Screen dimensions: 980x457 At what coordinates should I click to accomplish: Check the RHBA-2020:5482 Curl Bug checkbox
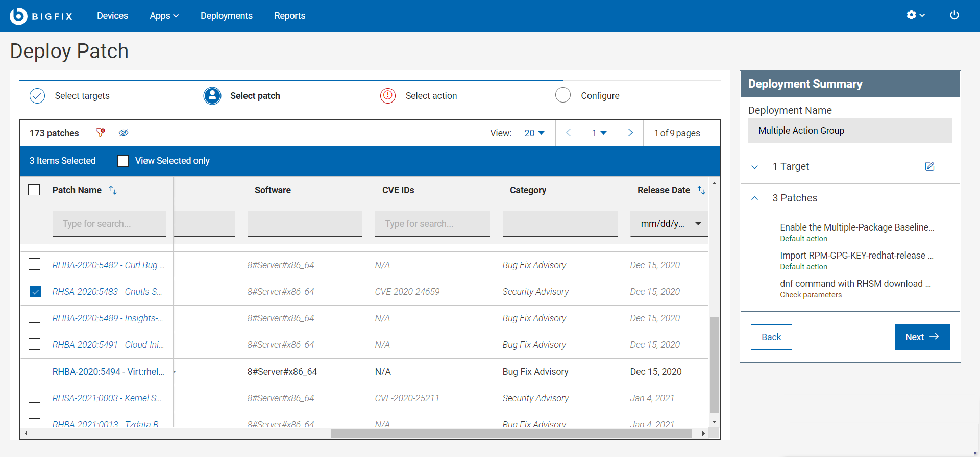(35, 265)
